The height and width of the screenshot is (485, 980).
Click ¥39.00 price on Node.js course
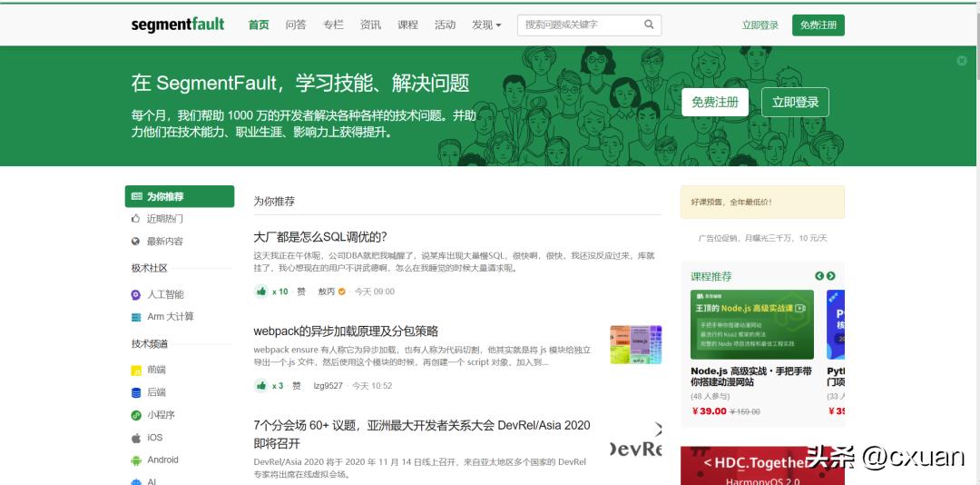coord(710,411)
